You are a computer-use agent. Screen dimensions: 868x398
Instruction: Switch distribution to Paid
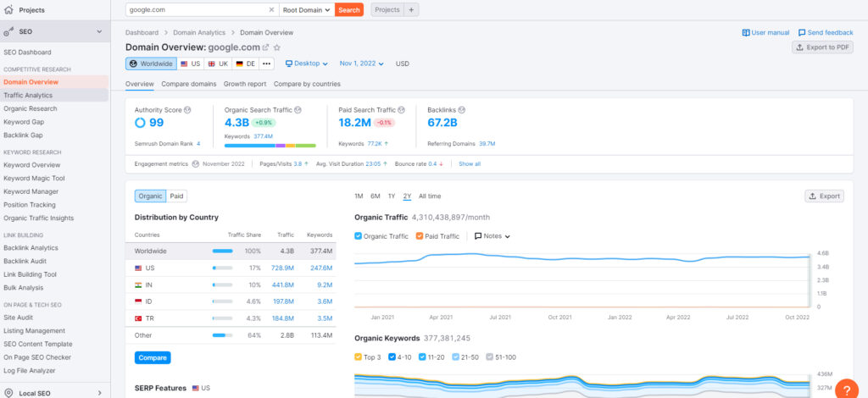tap(176, 196)
